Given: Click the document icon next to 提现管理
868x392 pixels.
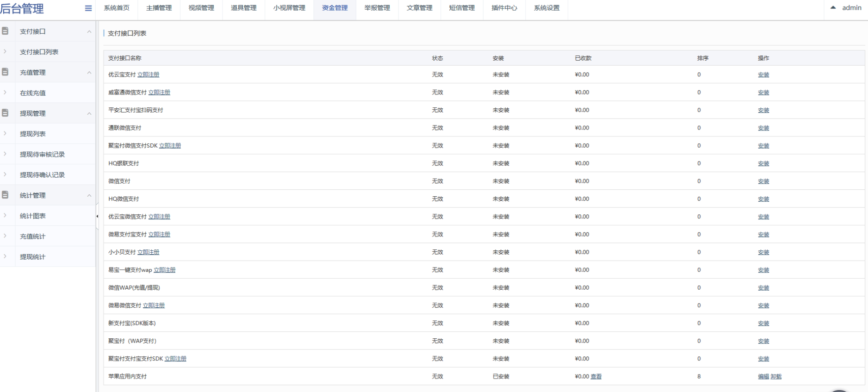Looking at the screenshot, I should click(x=5, y=113).
